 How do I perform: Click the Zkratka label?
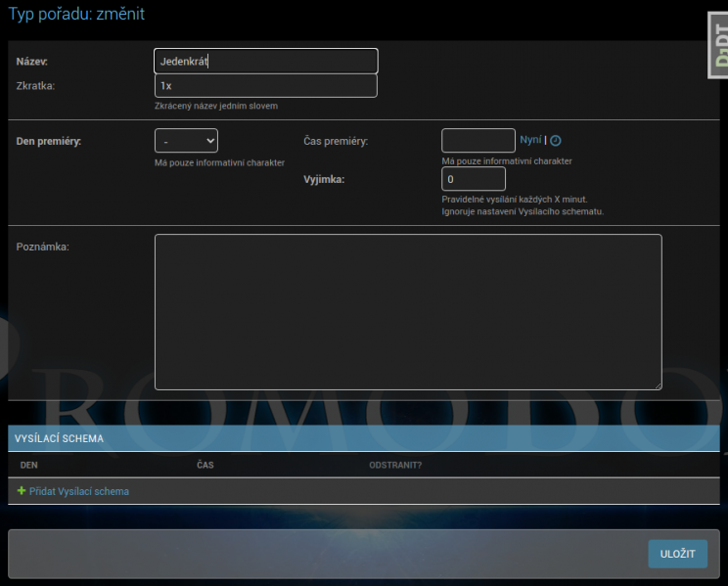(35, 86)
